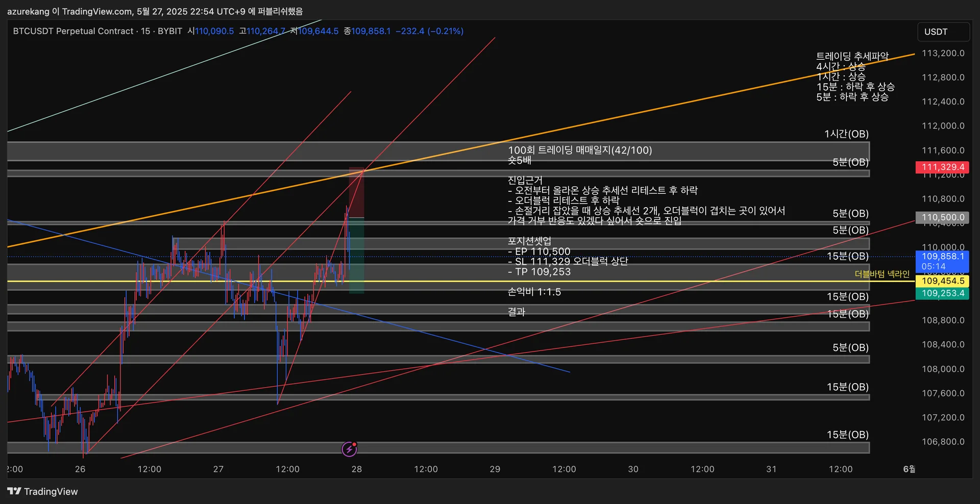Screen dimensions: 980x504
Task: Click the lightning event icon on time axis
Action: click(x=349, y=449)
